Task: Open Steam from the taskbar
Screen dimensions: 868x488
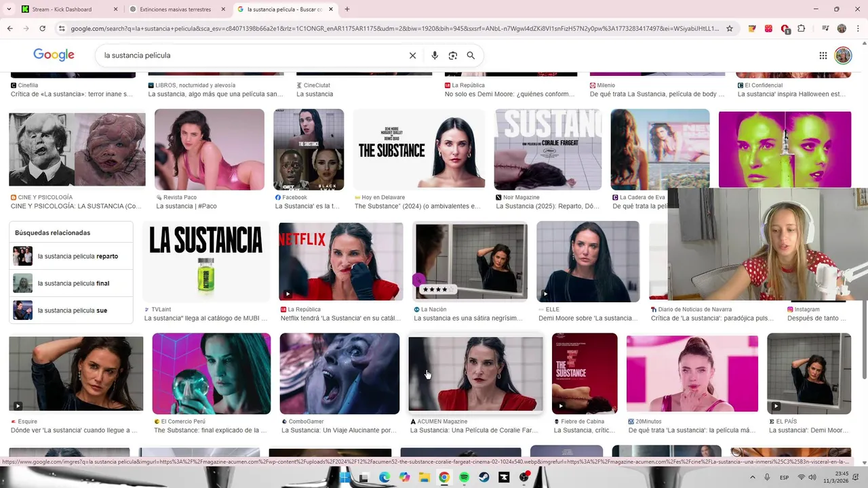Action: 484,477
